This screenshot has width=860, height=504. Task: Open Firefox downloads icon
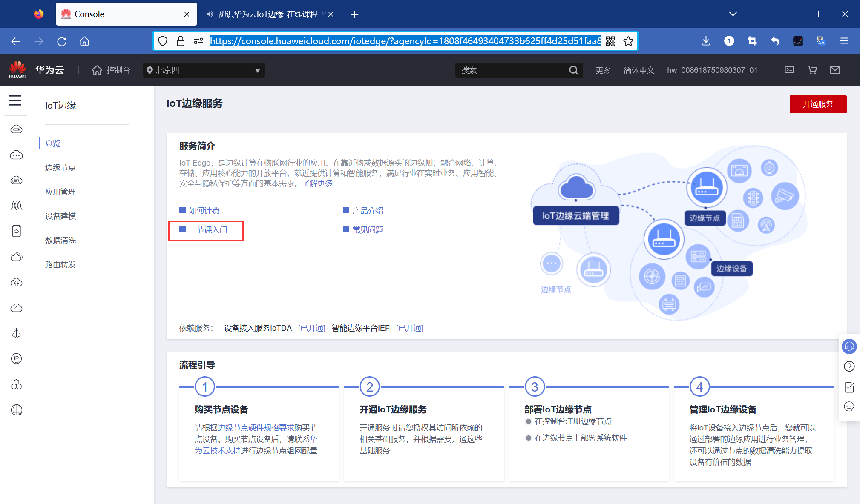point(706,41)
